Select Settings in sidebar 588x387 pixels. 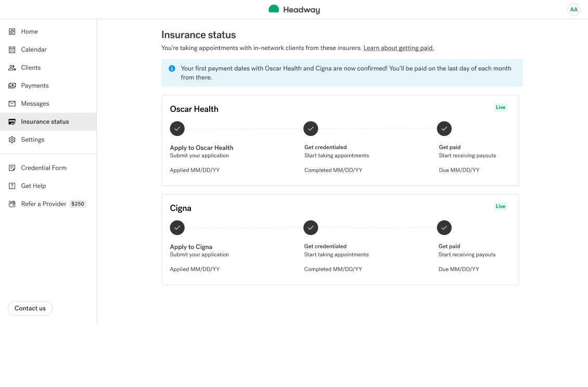(48, 140)
